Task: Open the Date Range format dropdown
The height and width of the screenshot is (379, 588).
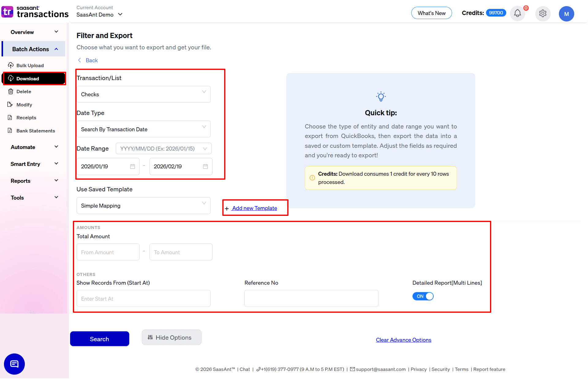Action: tap(164, 149)
